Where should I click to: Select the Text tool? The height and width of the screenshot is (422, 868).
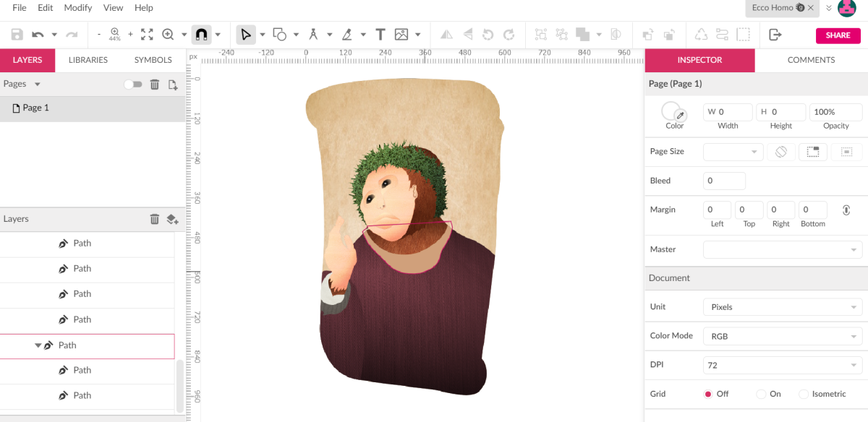[x=380, y=34]
